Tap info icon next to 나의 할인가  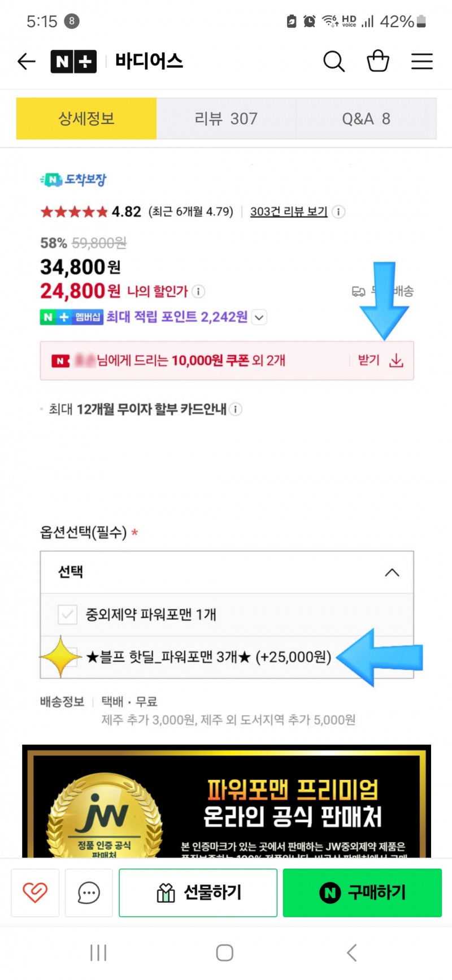[x=198, y=291]
